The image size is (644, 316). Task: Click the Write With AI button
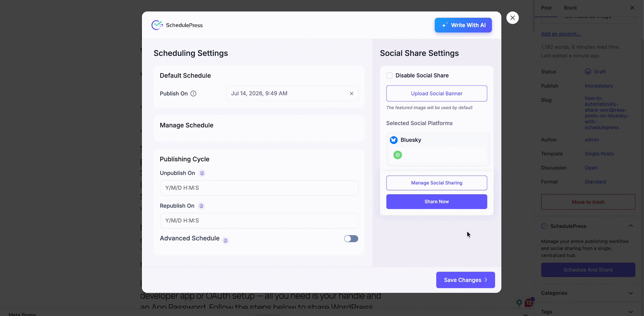463,25
